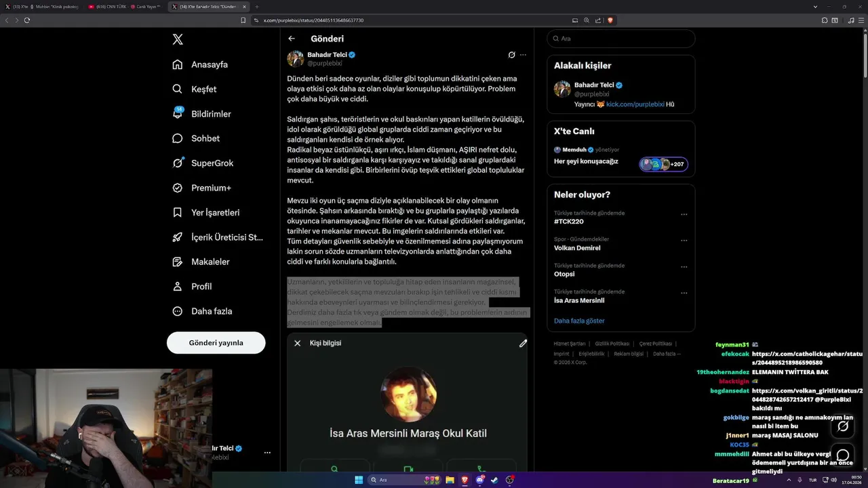Open #TCK220 trending topic
The image size is (868, 488).
tap(569, 222)
